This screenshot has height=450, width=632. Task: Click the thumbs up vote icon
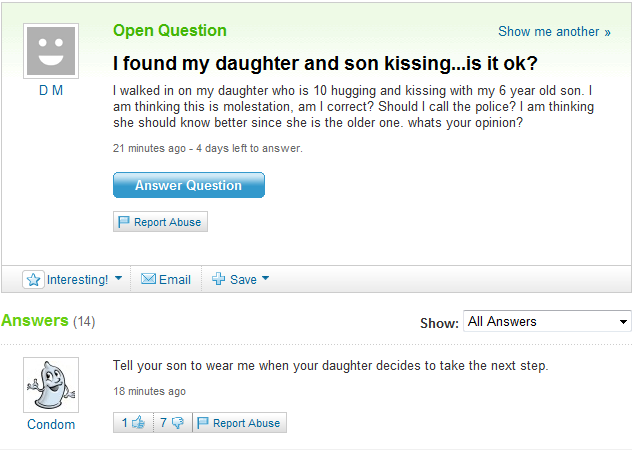[x=138, y=423]
